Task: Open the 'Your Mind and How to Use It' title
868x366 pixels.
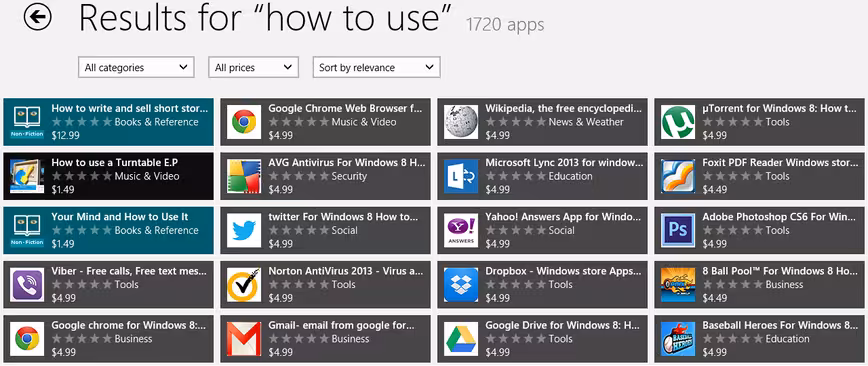Action: [120, 217]
